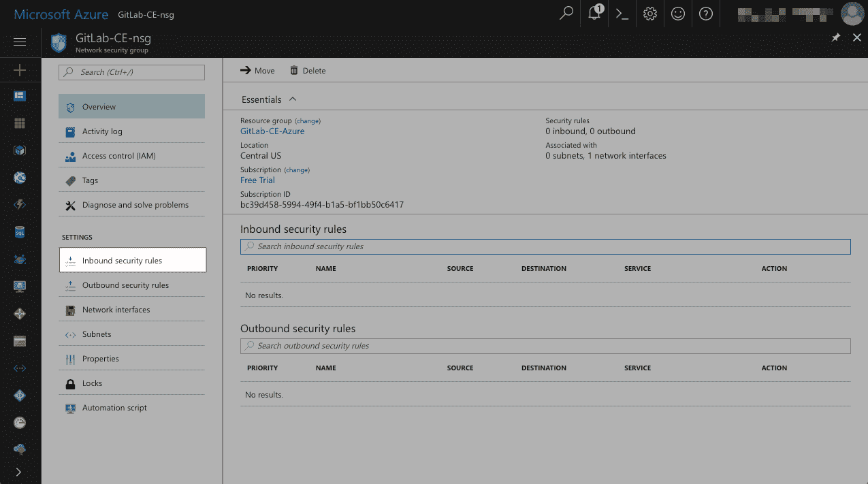Click the Create a resource plus icon
Screen dimensions: 868x484
(20, 69)
